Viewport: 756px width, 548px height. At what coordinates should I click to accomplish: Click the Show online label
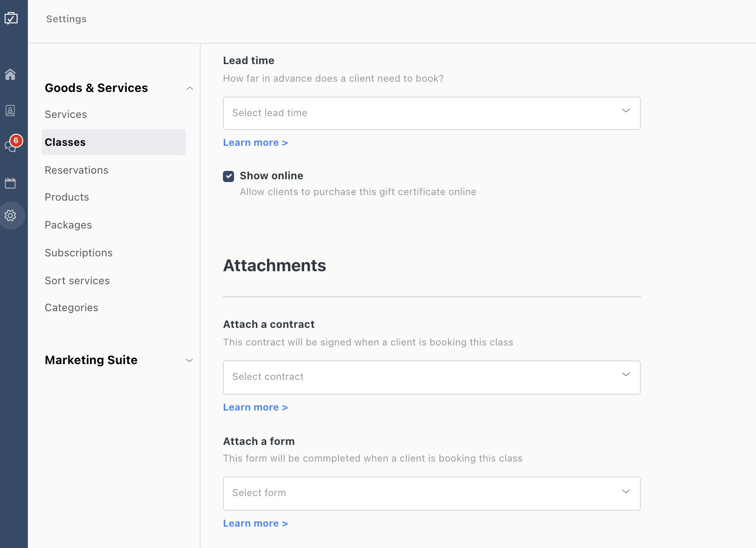(271, 176)
